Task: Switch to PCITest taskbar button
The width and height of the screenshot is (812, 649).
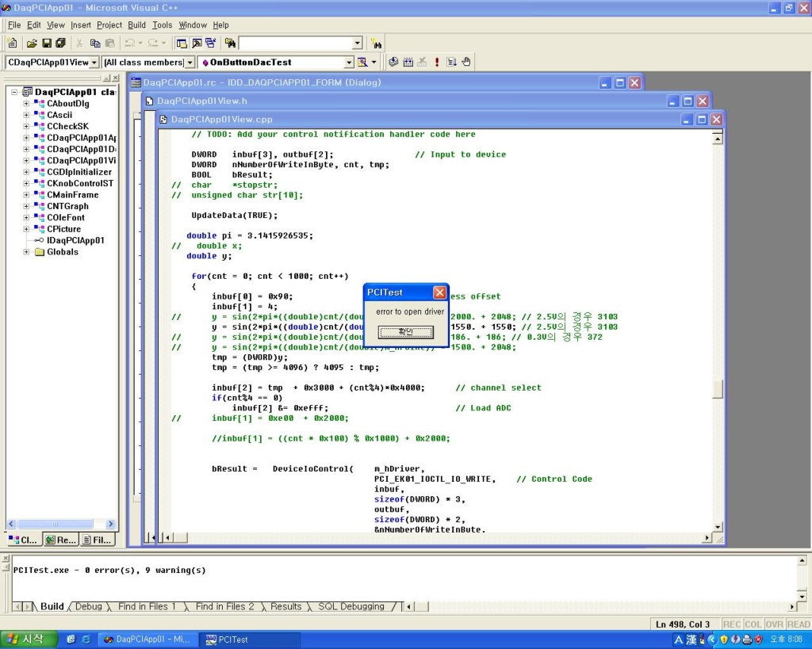Action: [x=251, y=639]
